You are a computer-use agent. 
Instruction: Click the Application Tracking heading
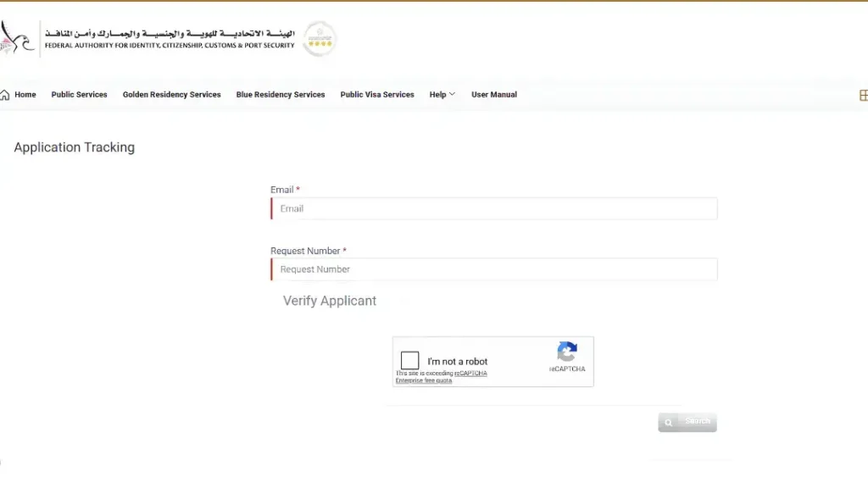pyautogui.click(x=75, y=147)
